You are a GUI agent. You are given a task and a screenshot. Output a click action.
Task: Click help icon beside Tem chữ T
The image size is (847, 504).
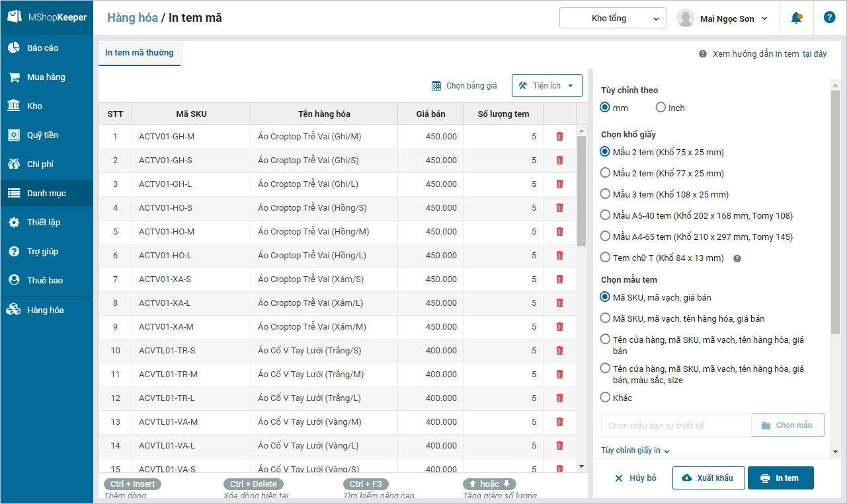coord(737,258)
